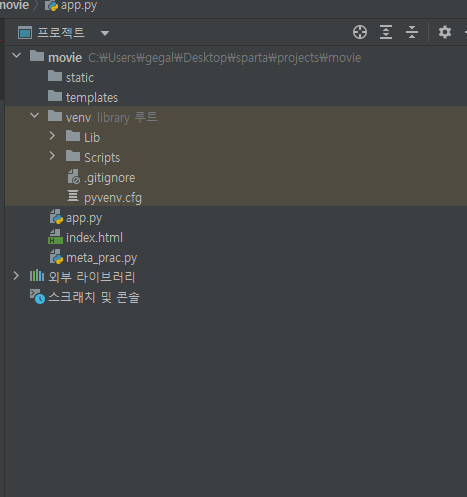Expand the Lib folder

click(x=52, y=136)
